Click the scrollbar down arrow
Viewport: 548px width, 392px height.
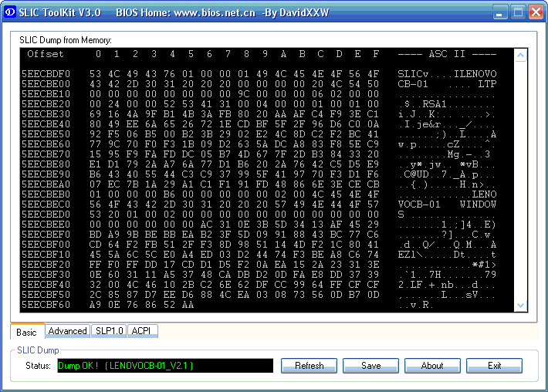(520, 305)
